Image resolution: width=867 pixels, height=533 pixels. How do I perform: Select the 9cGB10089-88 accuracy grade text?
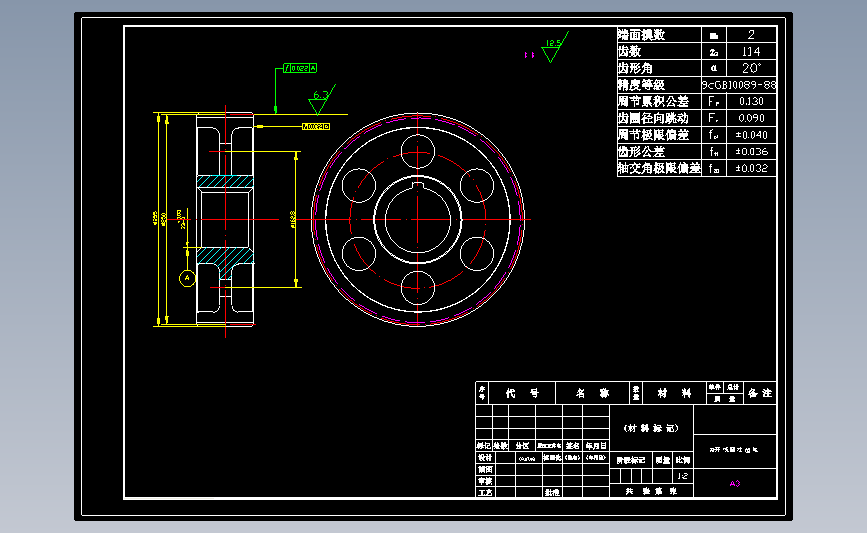tap(739, 85)
